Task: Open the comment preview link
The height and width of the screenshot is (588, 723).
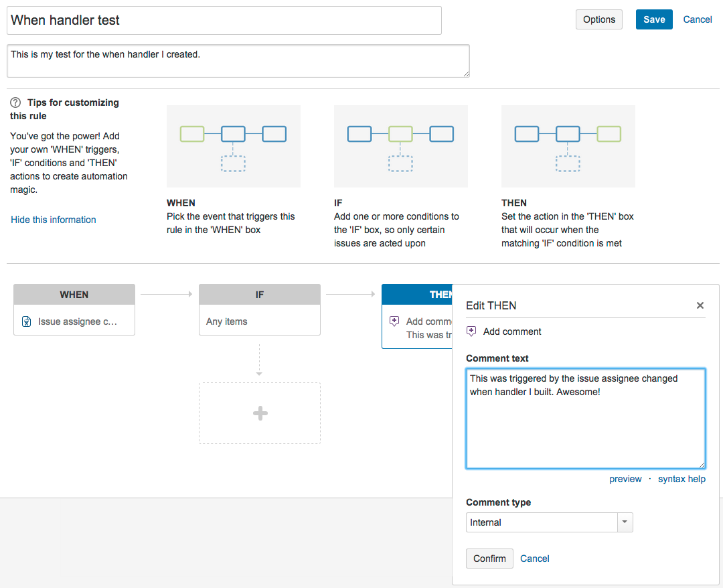Action: (x=625, y=479)
